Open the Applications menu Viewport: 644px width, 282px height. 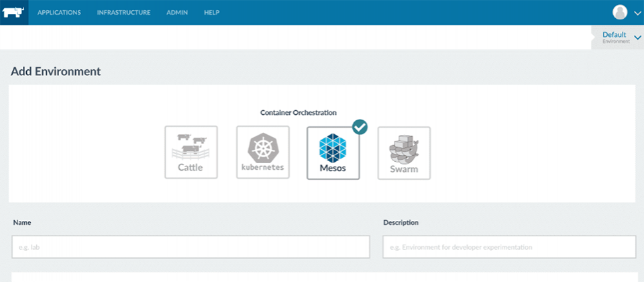click(59, 12)
